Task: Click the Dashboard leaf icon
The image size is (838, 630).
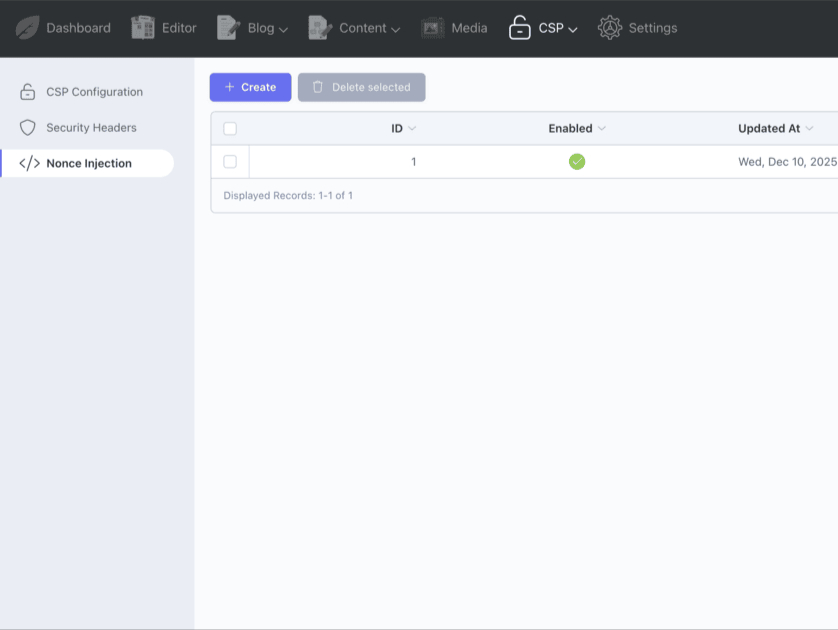Action: click(x=28, y=28)
